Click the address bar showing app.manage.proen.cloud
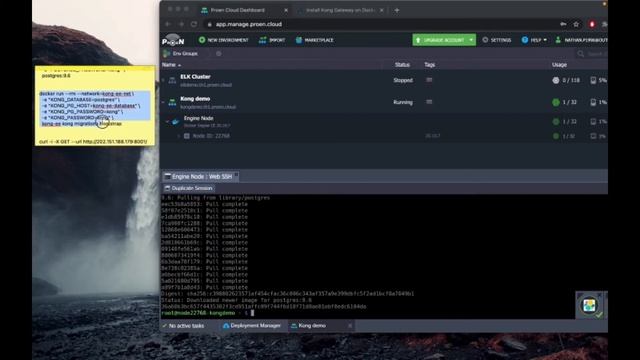 coord(249,24)
